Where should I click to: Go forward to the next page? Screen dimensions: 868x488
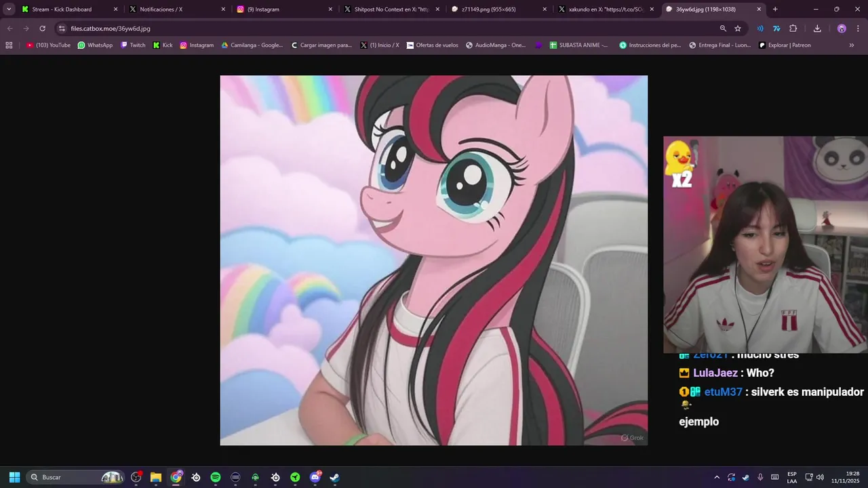[26, 28]
